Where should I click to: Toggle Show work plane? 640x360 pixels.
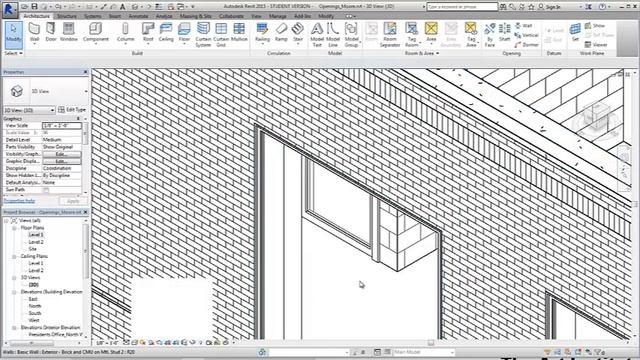pos(596,26)
